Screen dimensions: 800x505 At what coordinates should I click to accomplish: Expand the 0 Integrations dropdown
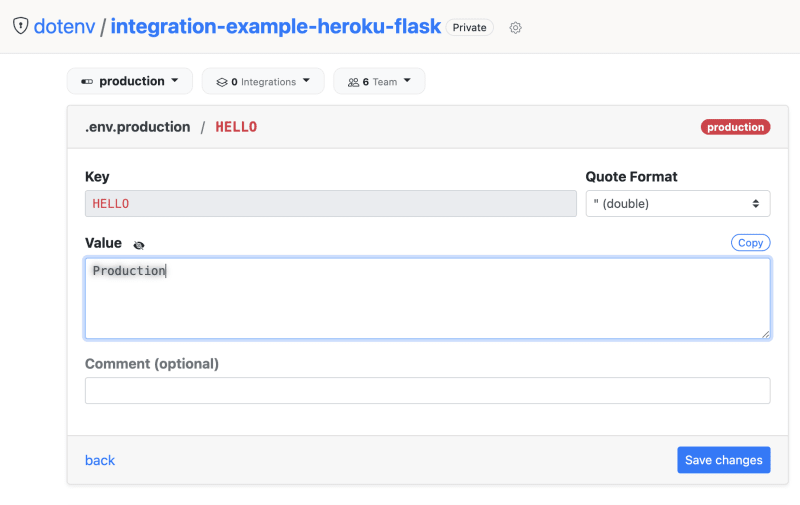click(x=263, y=81)
